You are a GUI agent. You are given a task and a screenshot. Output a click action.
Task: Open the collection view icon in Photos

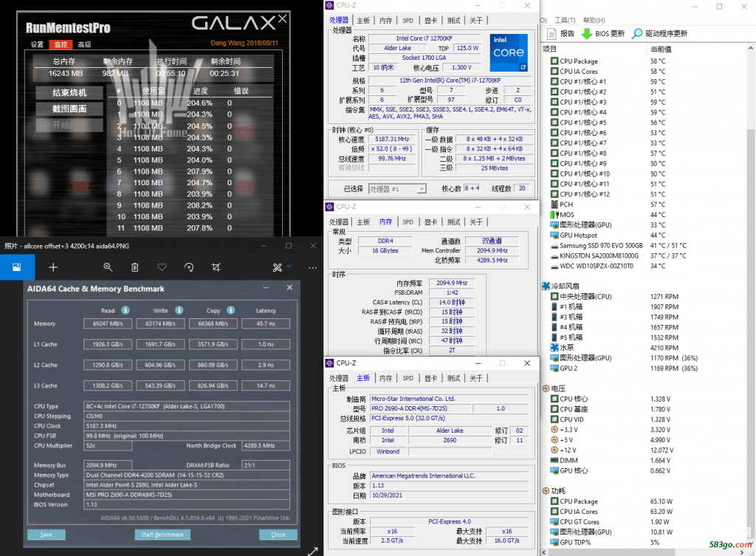tap(17, 267)
